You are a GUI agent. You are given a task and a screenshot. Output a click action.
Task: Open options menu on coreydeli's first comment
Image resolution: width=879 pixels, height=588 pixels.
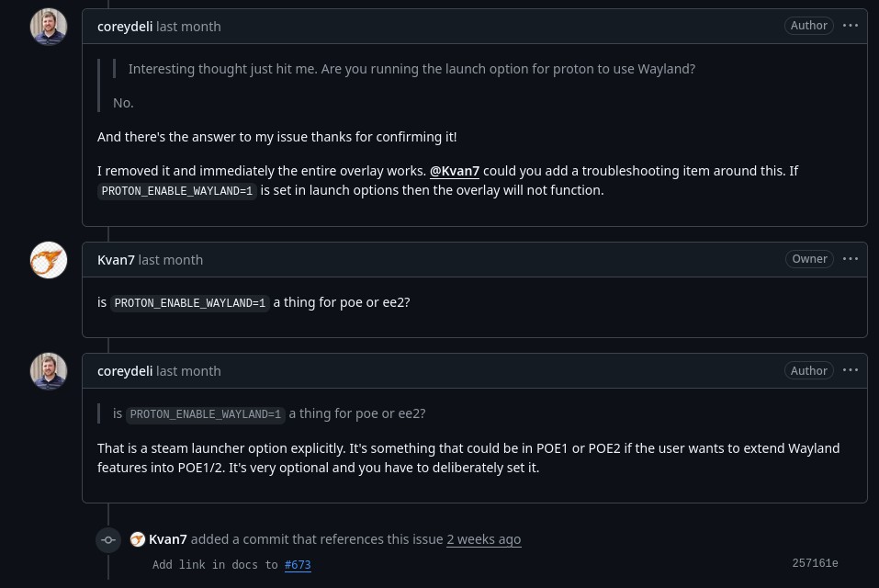click(851, 26)
